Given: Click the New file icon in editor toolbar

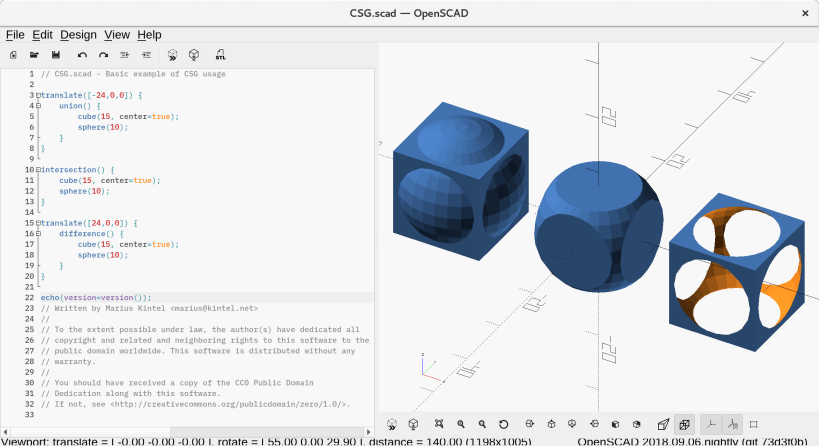Looking at the screenshot, I should pyautogui.click(x=14, y=55).
